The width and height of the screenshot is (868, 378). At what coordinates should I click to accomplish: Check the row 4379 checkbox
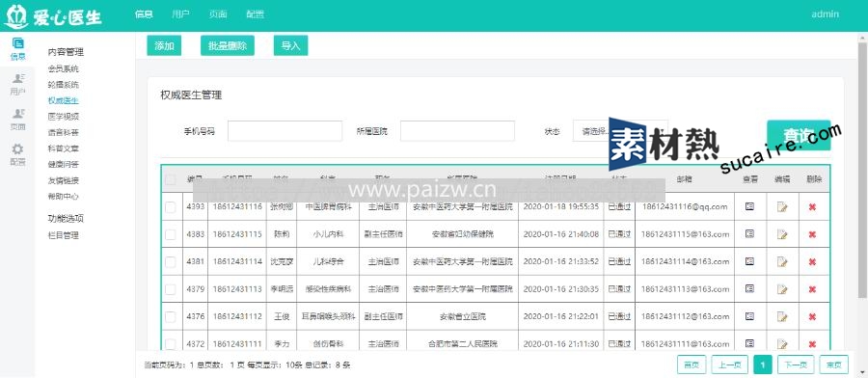click(x=171, y=289)
